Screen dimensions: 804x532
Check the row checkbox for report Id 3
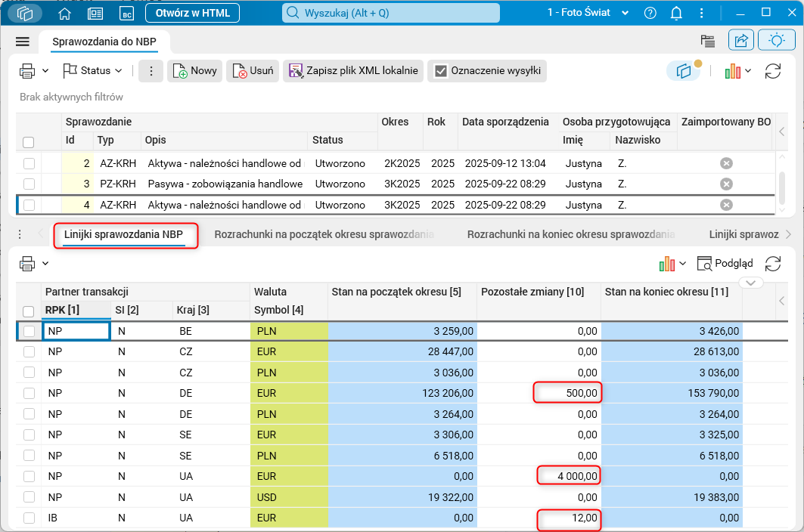[29, 184]
